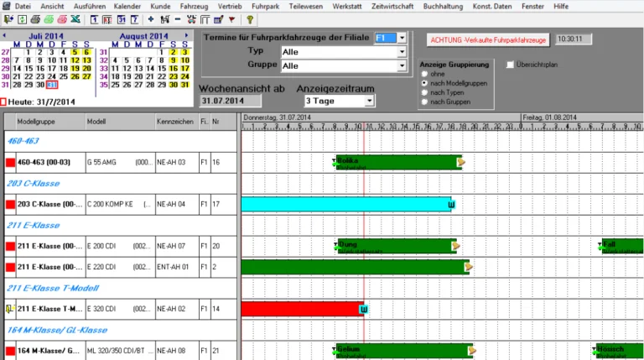Click the pink printer icon
This screenshot has height=360, width=644.
[62, 19]
